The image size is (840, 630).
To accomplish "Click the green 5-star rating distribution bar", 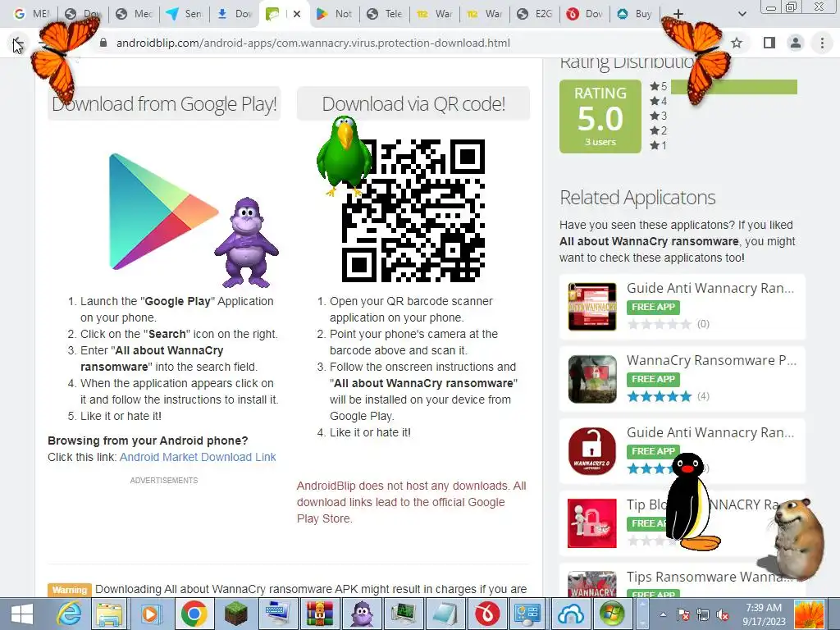I will point(734,87).
